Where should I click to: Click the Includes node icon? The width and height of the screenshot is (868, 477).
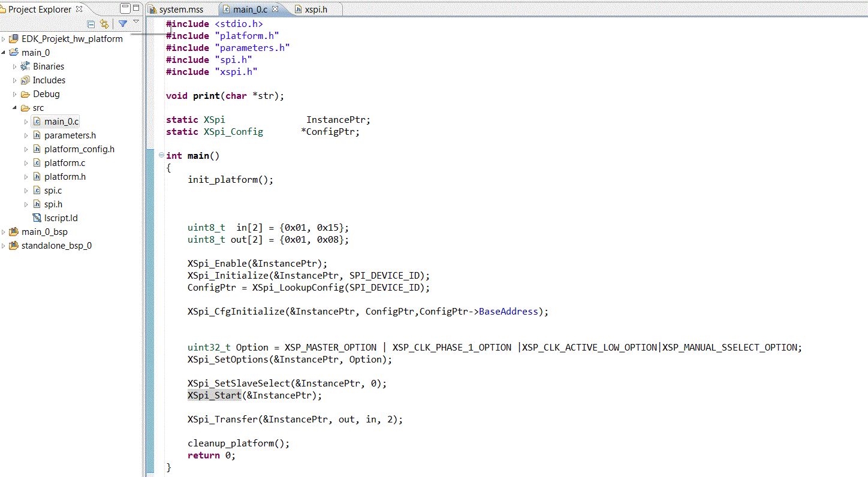pos(25,80)
